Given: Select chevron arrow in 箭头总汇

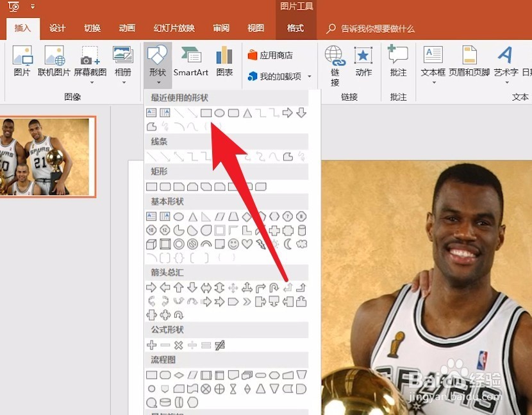Looking at the screenshot, I should click(x=247, y=301).
